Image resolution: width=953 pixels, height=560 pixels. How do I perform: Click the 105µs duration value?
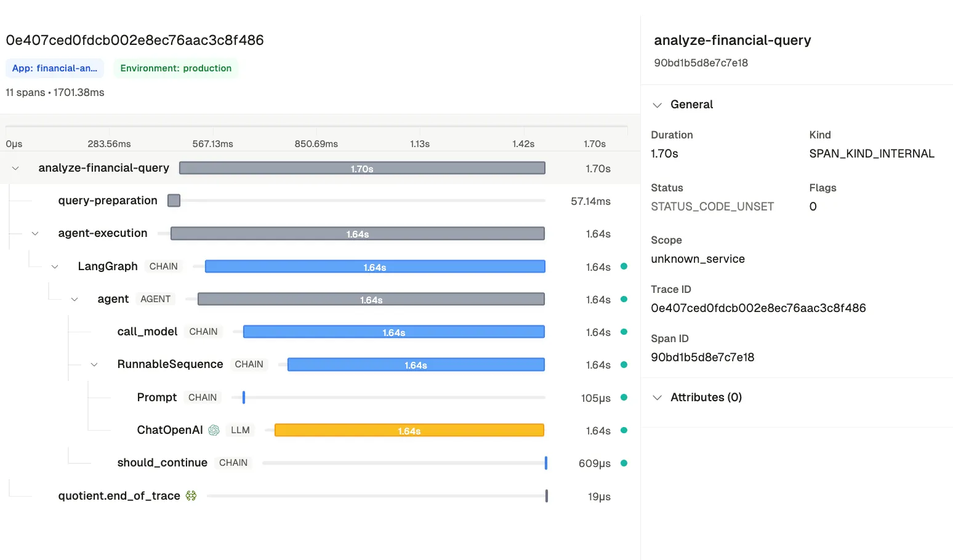point(595,398)
